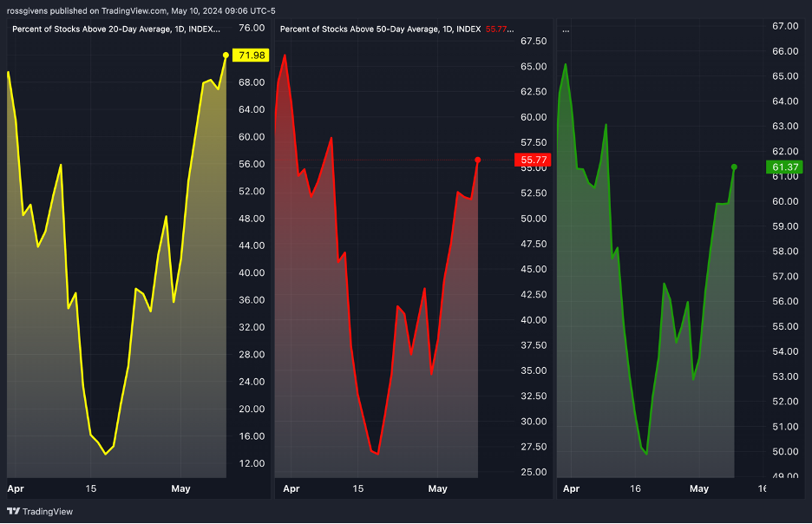Click the red line endpoint dot
The height and width of the screenshot is (524, 812).
pyautogui.click(x=477, y=160)
